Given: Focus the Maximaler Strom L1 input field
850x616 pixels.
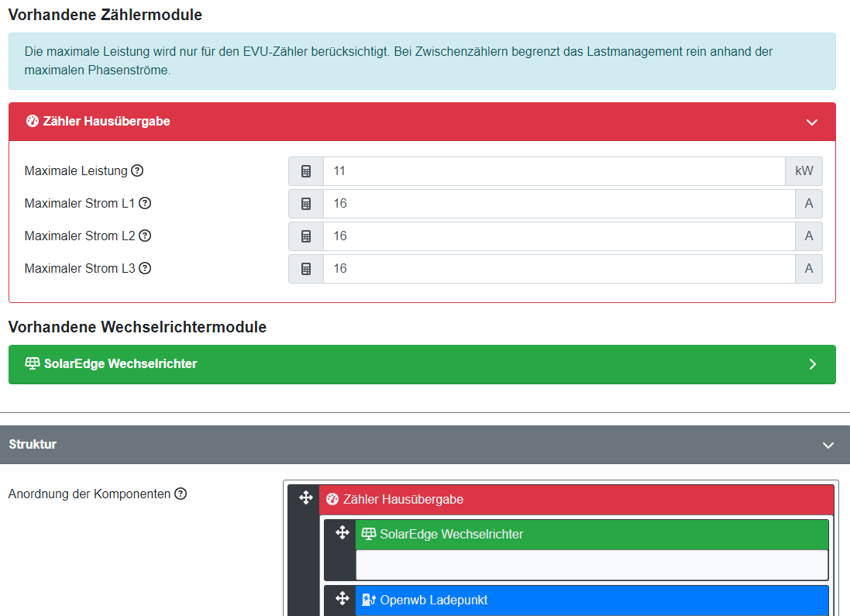Looking at the screenshot, I should point(559,204).
